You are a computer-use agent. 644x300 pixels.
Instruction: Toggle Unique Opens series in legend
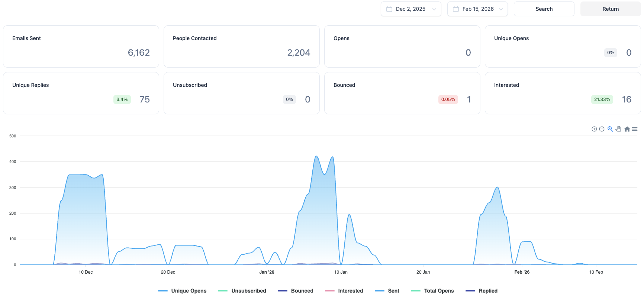tap(182, 291)
